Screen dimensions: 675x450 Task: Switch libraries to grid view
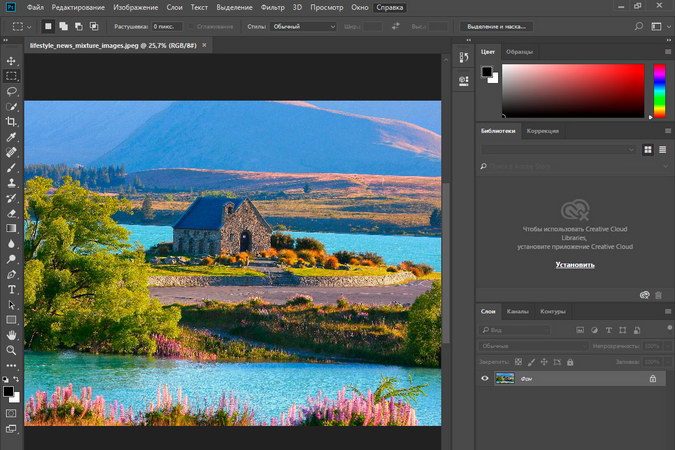point(648,149)
